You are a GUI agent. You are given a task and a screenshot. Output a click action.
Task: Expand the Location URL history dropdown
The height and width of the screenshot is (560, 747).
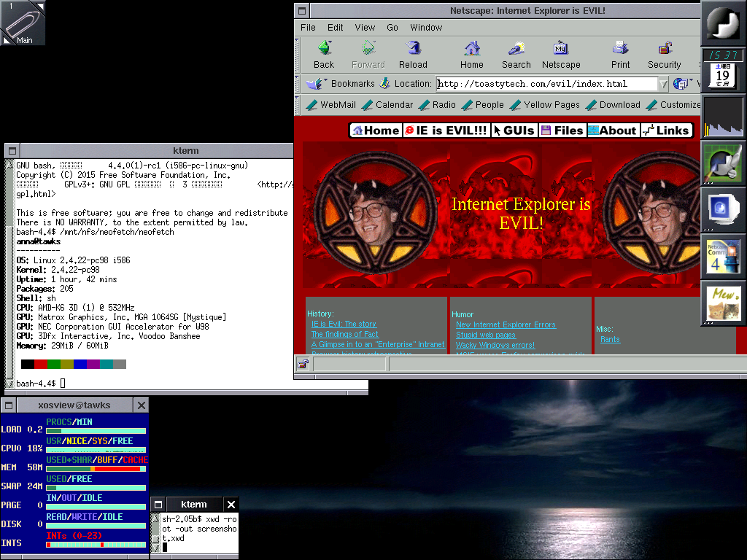[662, 85]
